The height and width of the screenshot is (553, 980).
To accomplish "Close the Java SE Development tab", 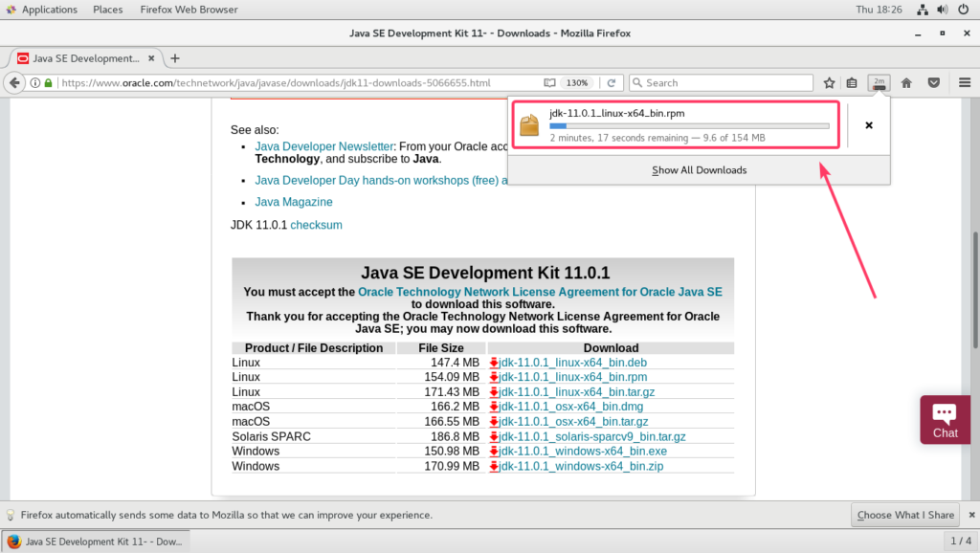I will point(151,58).
